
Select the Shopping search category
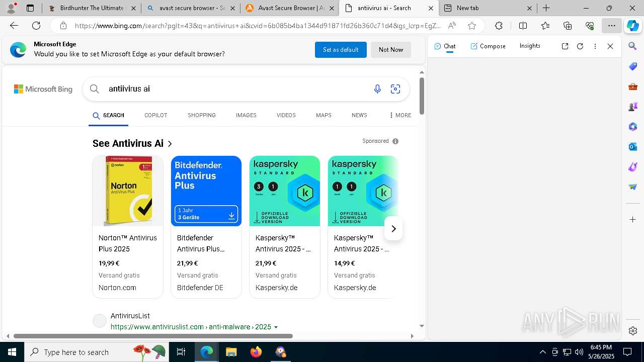click(202, 115)
